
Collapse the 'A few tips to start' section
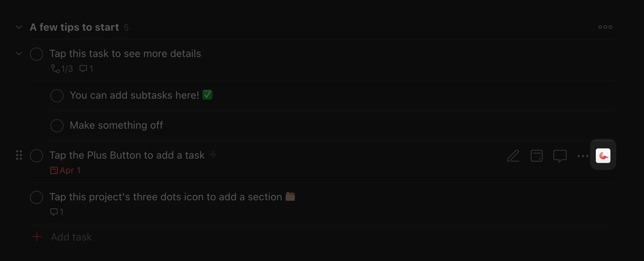tap(19, 27)
